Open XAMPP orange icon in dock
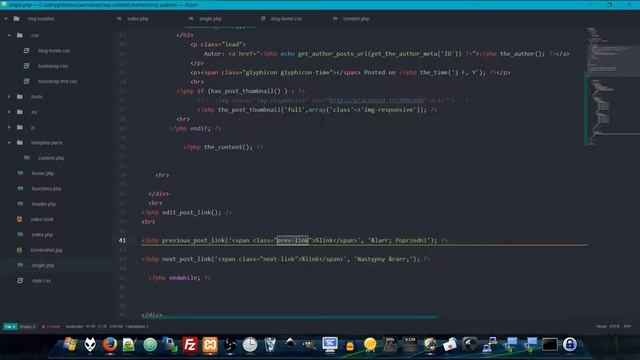This screenshot has width=640, height=360. click(x=210, y=344)
